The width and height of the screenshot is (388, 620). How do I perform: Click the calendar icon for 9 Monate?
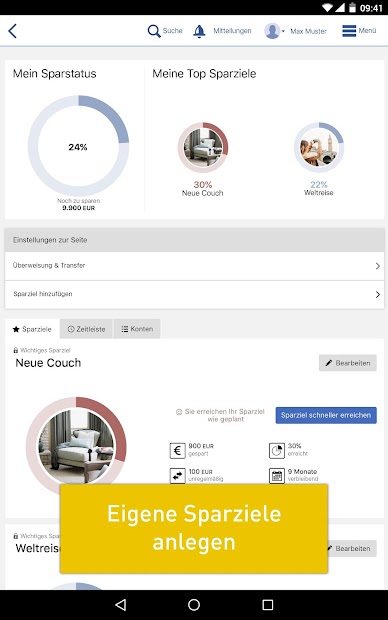point(277,476)
